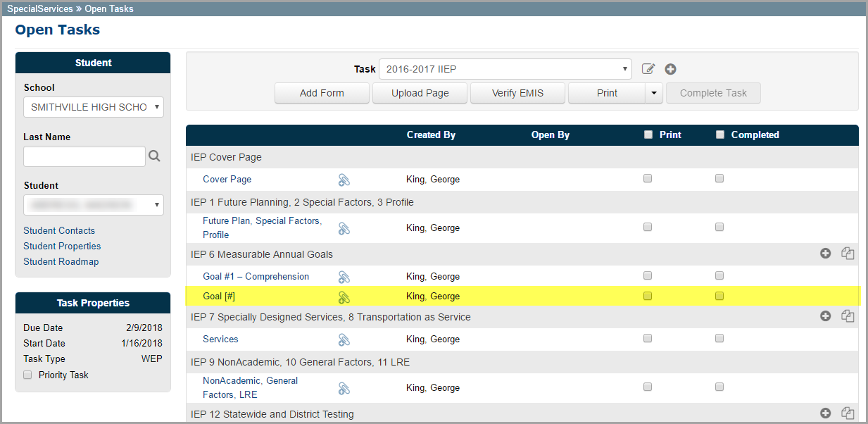Click the Task Type value WEP
Screen dimensions: 868x424
tap(151, 358)
